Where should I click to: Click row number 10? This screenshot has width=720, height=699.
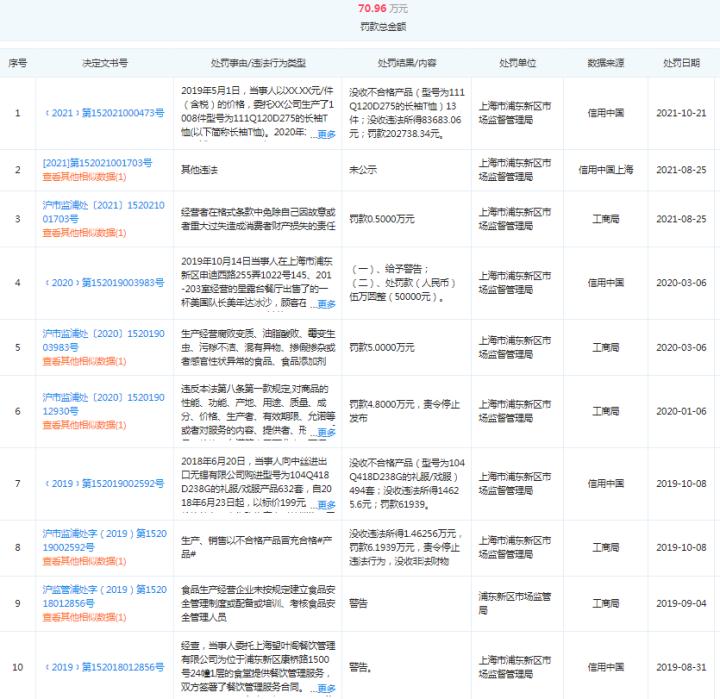(x=18, y=667)
